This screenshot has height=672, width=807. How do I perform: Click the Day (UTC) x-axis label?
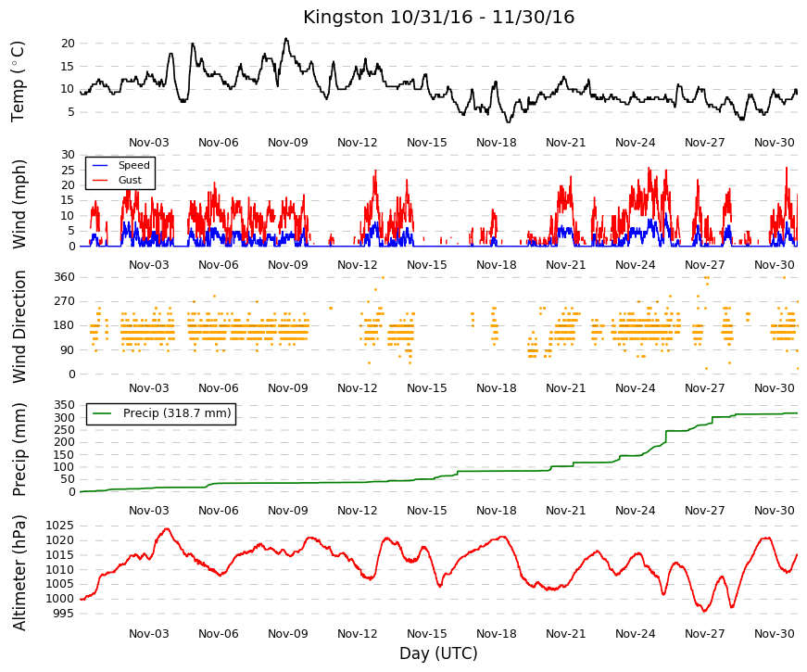pyautogui.click(x=438, y=653)
